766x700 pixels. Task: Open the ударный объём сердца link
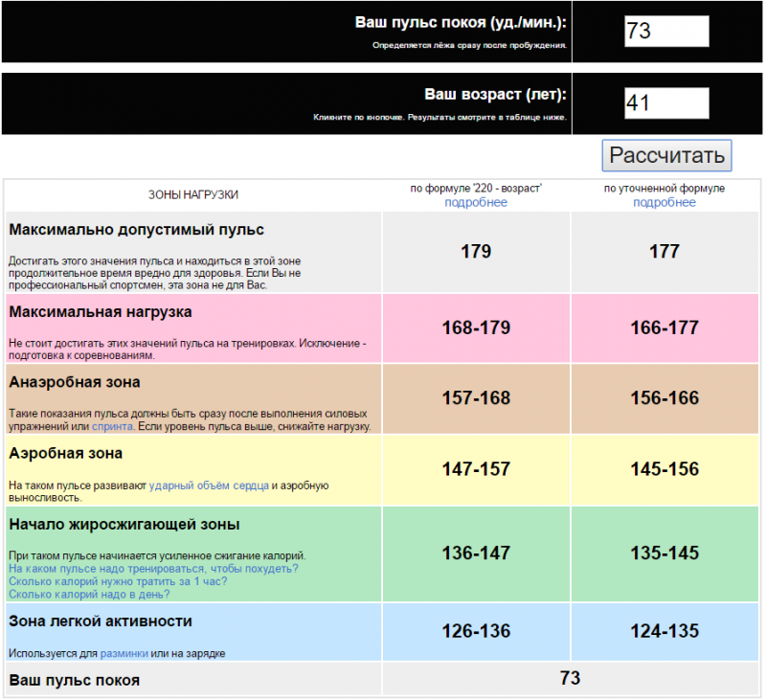(208, 486)
